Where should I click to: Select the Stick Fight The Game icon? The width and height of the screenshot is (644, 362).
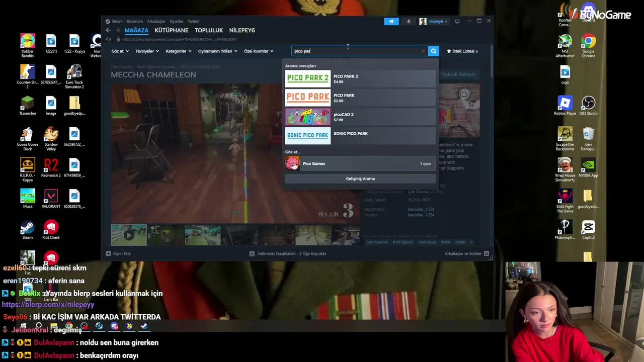(565, 202)
